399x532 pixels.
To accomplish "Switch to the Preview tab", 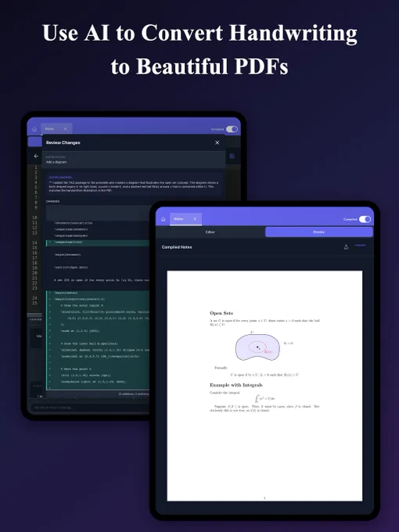I will (x=319, y=232).
